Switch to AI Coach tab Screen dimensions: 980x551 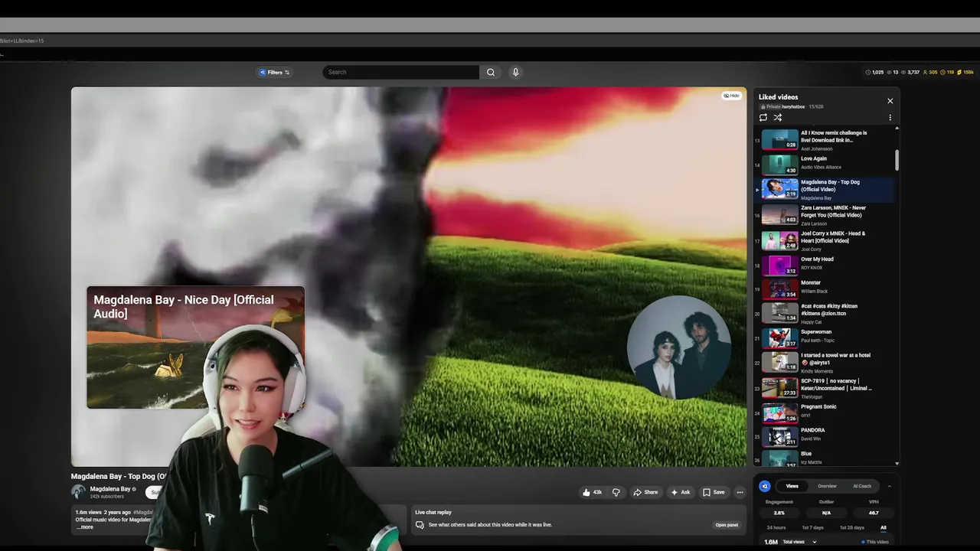(862, 486)
